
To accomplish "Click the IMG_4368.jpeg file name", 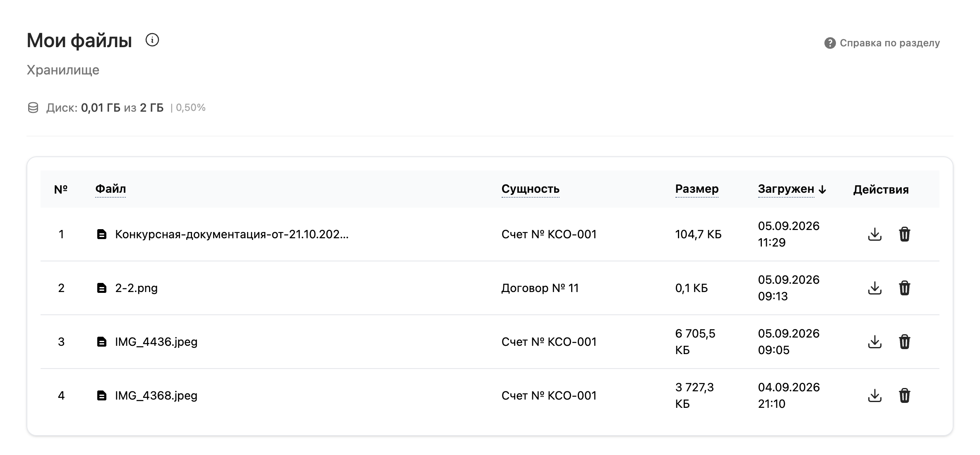I will point(156,396).
